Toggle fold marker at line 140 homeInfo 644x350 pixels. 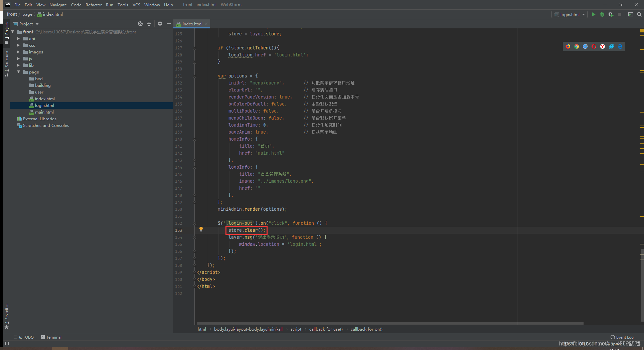(194, 139)
